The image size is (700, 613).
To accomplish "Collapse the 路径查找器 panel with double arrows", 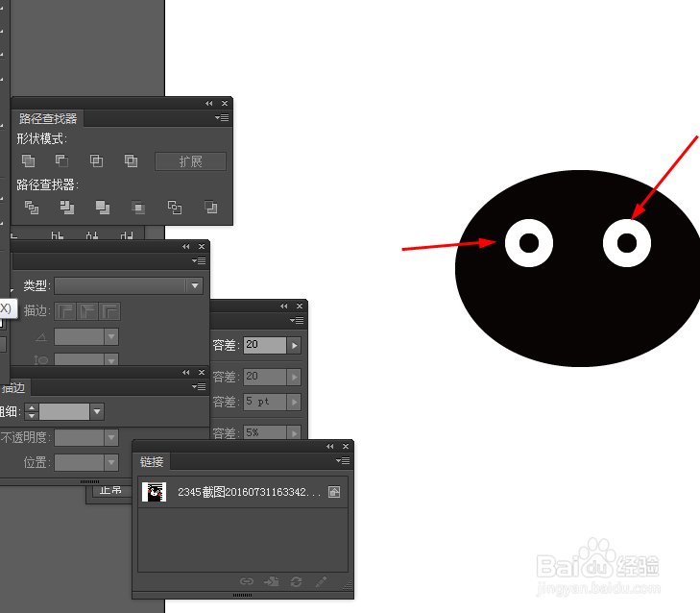I will click(x=209, y=103).
